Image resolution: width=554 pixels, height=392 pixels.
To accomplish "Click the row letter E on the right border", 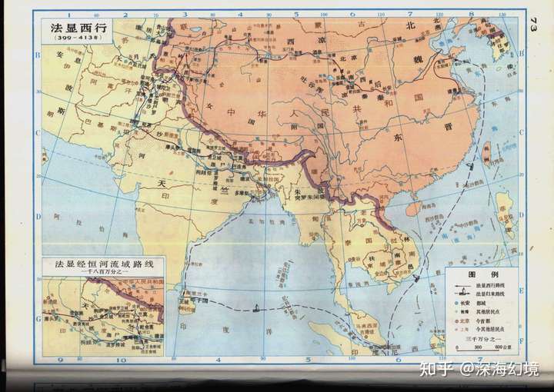I will 522,291.
